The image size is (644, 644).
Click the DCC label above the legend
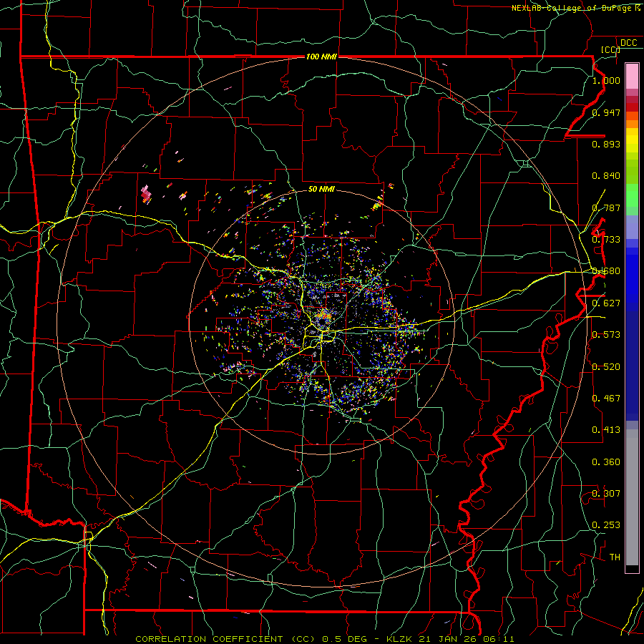[629, 43]
